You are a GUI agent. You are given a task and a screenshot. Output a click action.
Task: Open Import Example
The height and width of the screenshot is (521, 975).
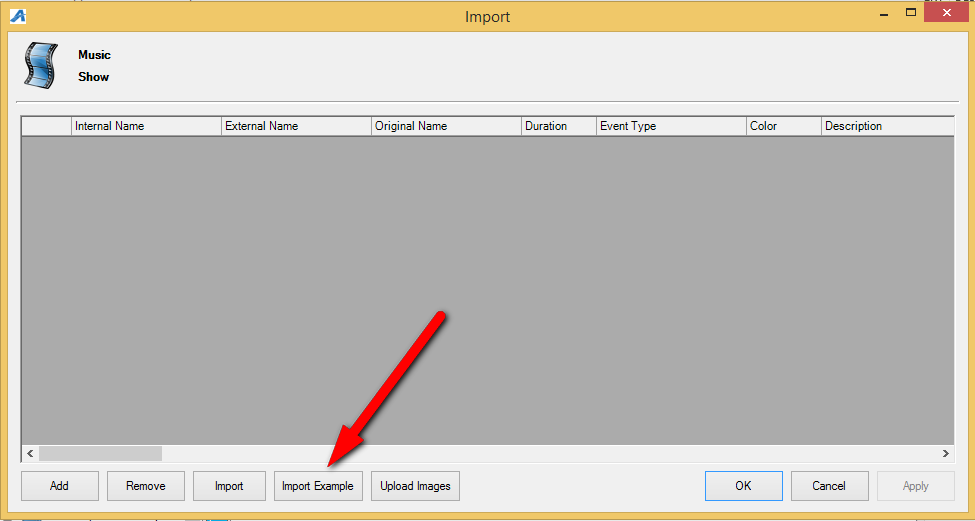(x=318, y=486)
